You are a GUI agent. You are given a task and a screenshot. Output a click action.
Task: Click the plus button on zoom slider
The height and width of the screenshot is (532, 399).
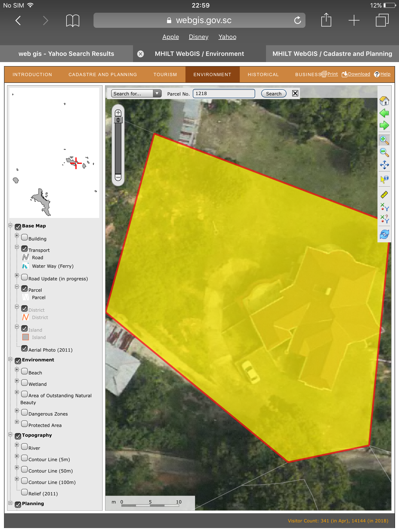[x=118, y=113]
